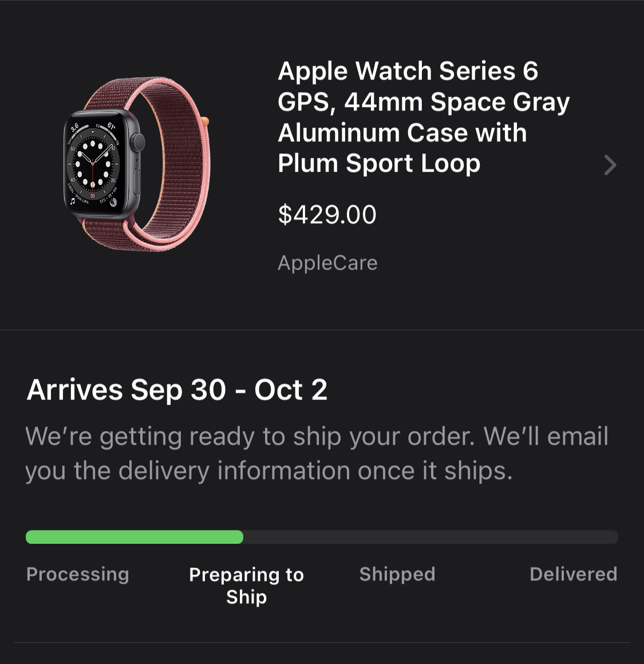
Task: Tap the Apple Watch product image
Action: pyautogui.click(x=136, y=164)
